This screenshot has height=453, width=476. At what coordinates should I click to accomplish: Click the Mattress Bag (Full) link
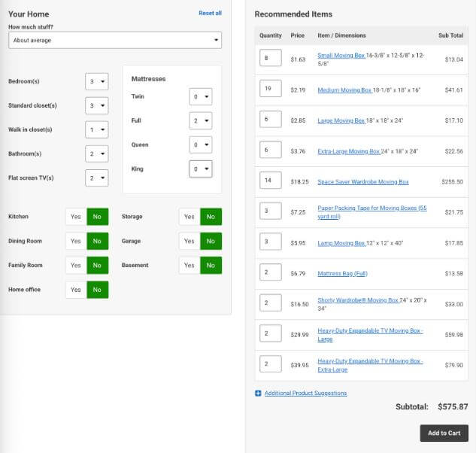point(342,274)
